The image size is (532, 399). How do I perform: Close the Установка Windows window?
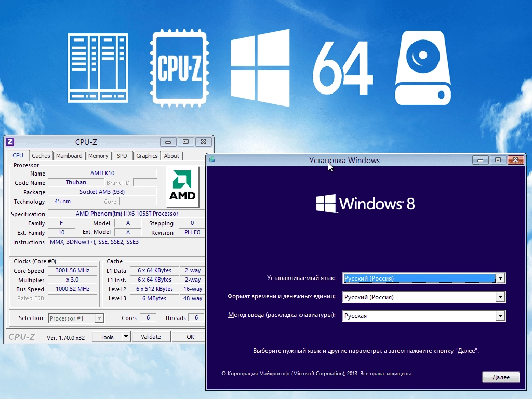516,160
